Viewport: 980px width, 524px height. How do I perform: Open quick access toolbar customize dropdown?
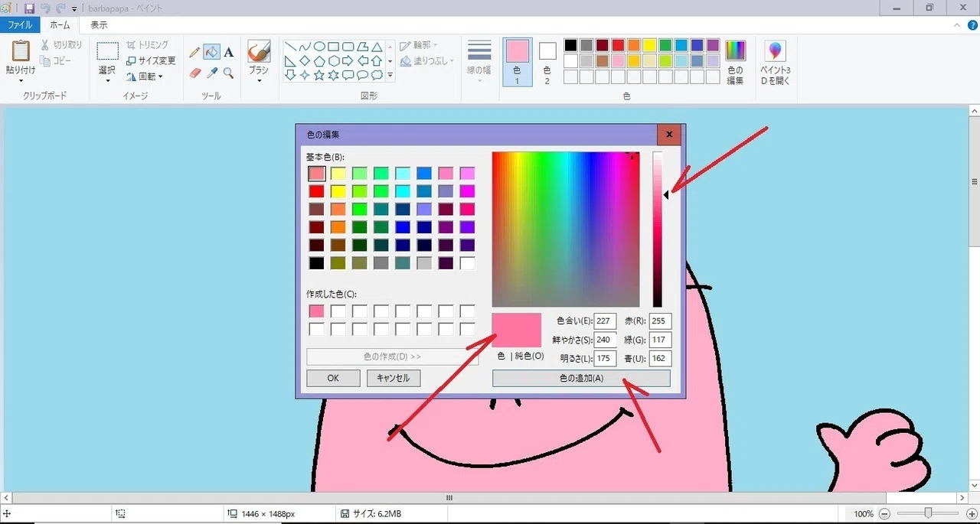74,8
